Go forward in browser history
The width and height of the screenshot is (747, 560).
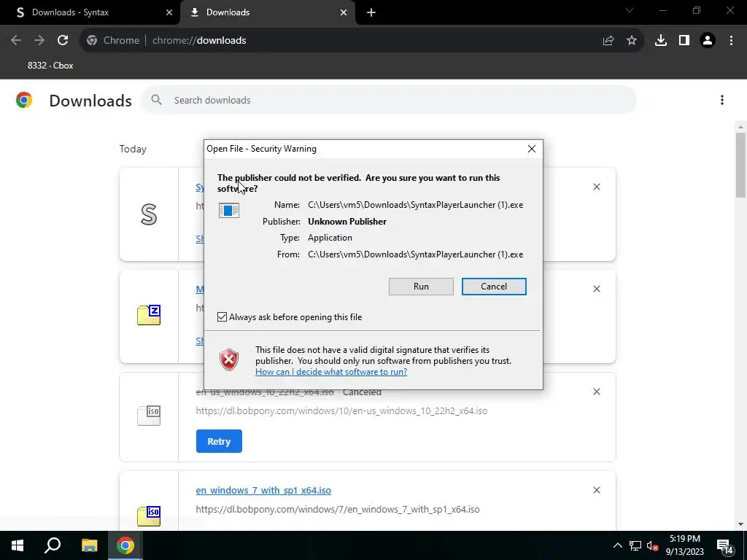(x=39, y=41)
